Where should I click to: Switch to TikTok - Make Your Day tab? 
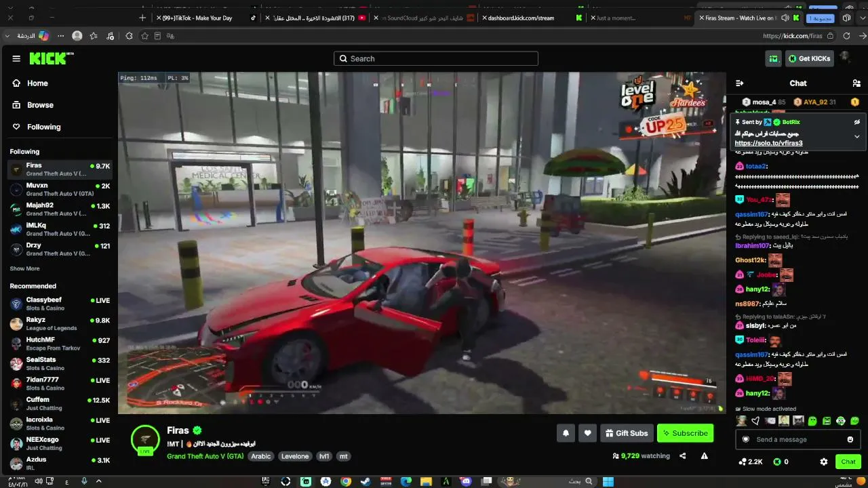click(206, 18)
